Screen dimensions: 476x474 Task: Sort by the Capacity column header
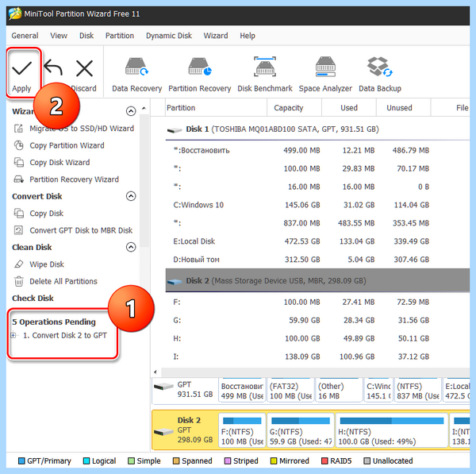tap(294, 108)
